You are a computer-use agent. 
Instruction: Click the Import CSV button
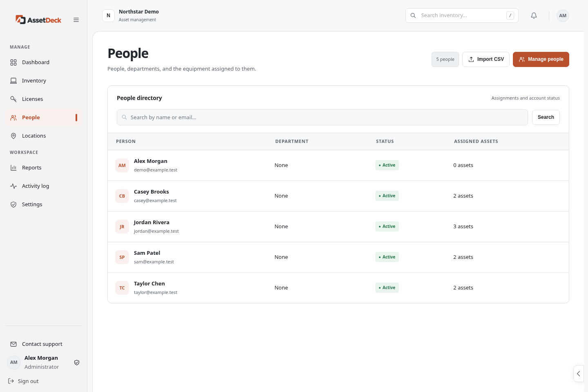pyautogui.click(x=486, y=59)
